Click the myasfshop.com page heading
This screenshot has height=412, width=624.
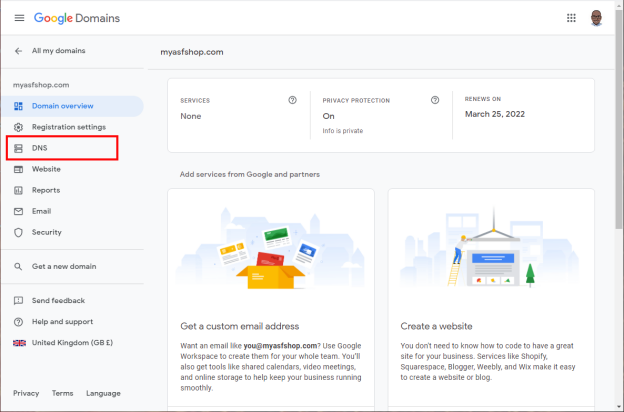(192, 52)
